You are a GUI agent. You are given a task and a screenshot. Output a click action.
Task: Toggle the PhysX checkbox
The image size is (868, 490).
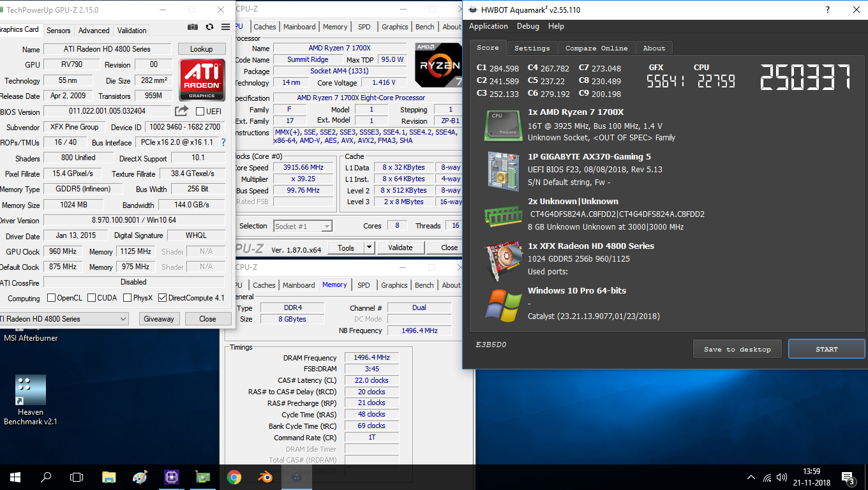[128, 298]
